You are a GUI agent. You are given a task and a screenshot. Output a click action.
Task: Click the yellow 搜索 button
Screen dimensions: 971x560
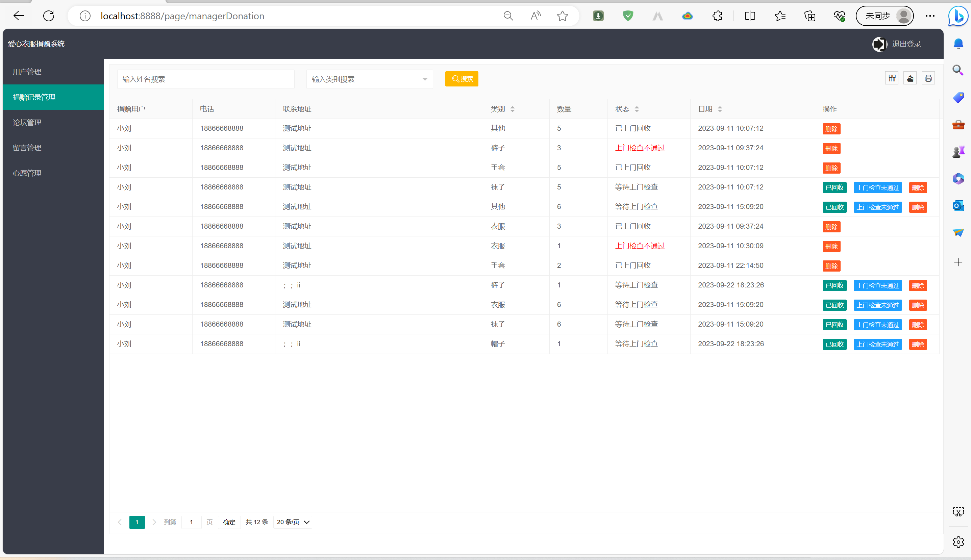pos(462,79)
